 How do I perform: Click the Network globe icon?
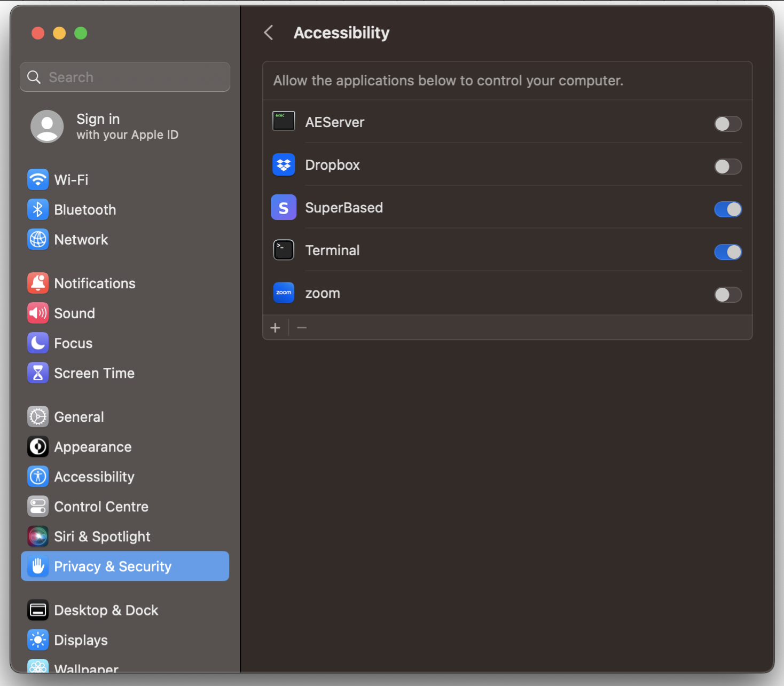click(x=38, y=240)
